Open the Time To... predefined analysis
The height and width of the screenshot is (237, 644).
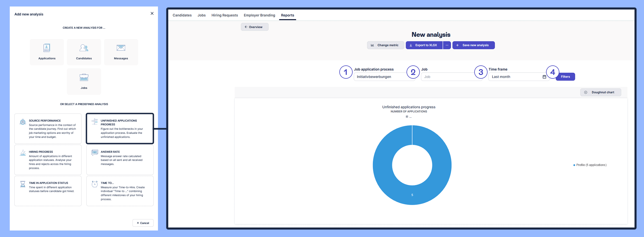(120, 191)
